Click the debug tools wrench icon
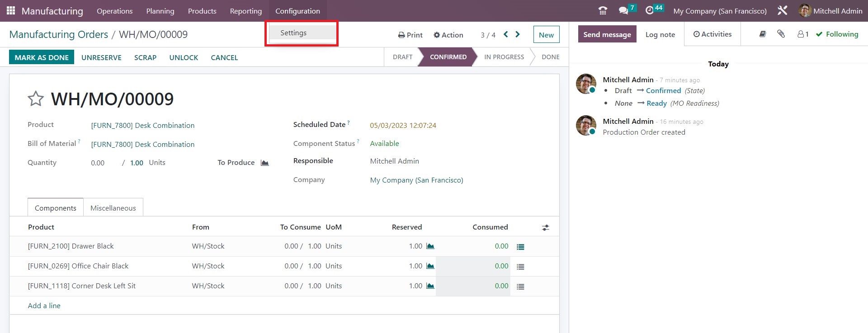The width and height of the screenshot is (868, 333). click(x=782, y=10)
